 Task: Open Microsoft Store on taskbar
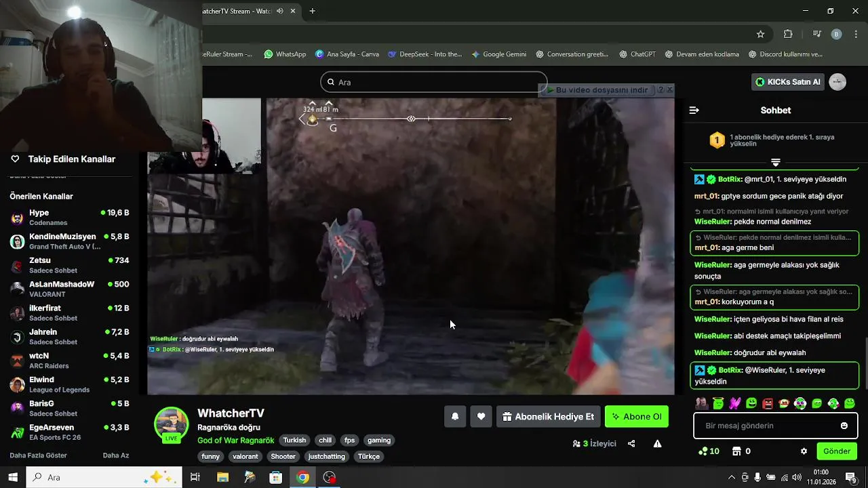[276, 477]
